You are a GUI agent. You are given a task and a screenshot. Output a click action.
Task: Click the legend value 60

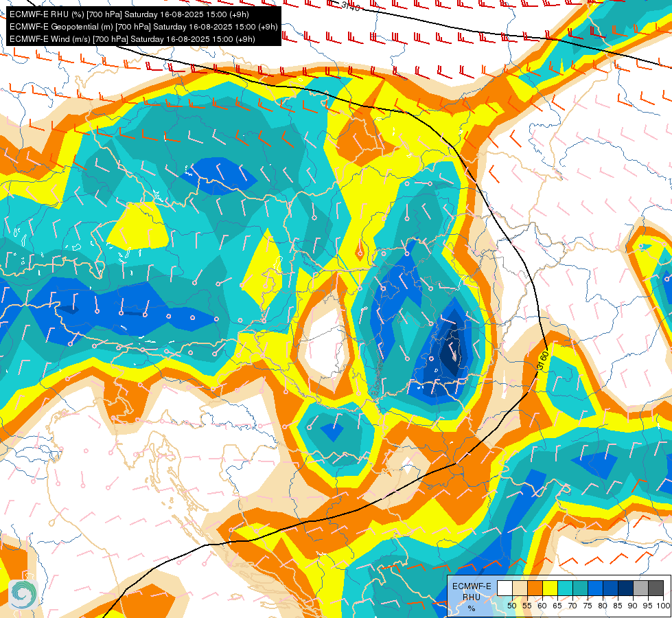542,606
